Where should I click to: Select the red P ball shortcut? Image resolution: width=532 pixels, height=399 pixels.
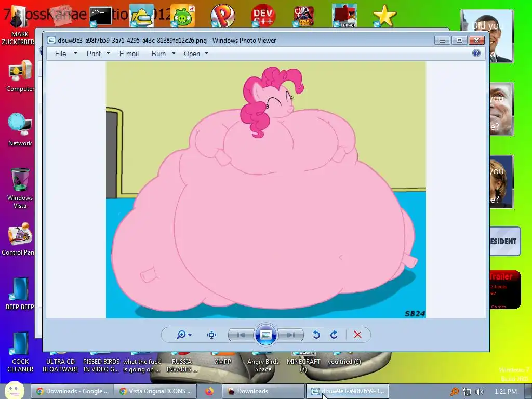tap(222, 16)
